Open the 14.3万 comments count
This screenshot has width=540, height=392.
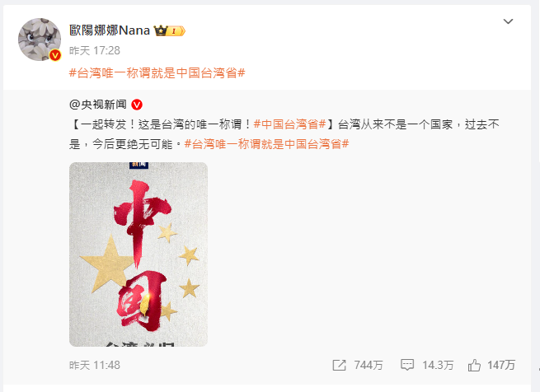[x=438, y=365]
